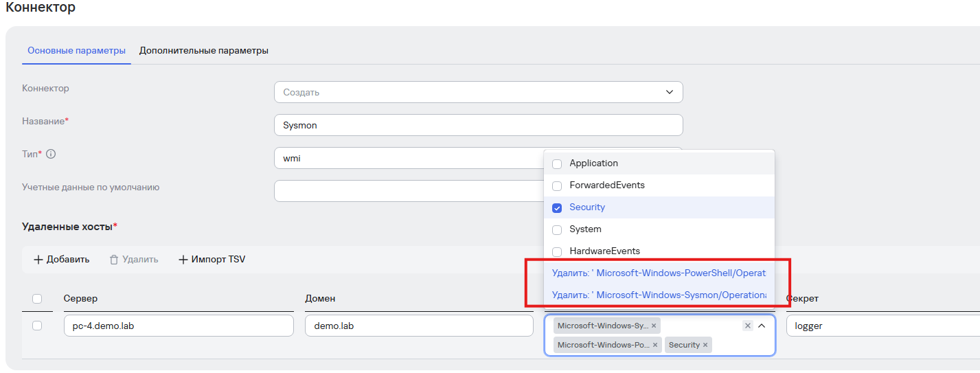The height and width of the screenshot is (373, 980).
Task: Tick the pc-4.demo.lab row checkbox
Action: coord(37,326)
